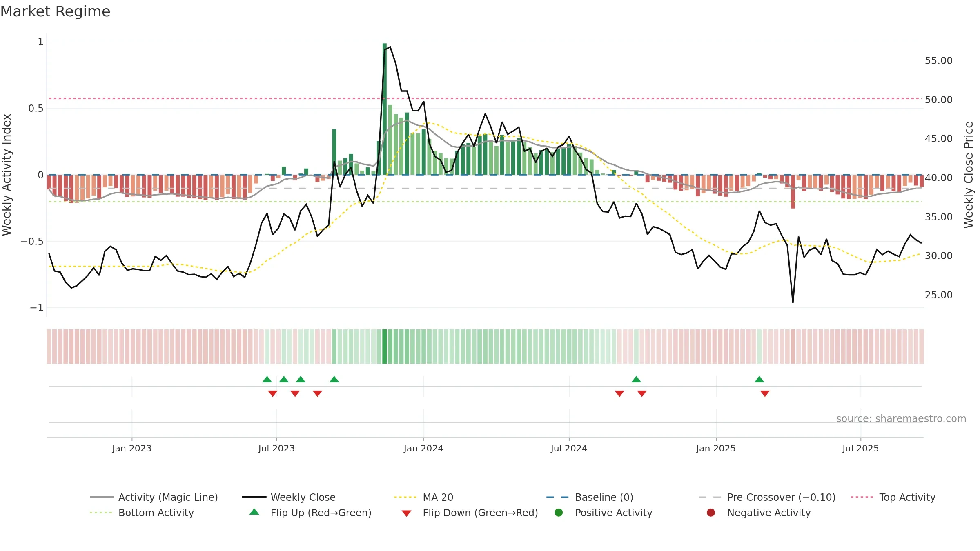Image resolution: width=980 pixels, height=551 pixels.
Task: Click the 45.00 price axis label
Action: (x=939, y=139)
